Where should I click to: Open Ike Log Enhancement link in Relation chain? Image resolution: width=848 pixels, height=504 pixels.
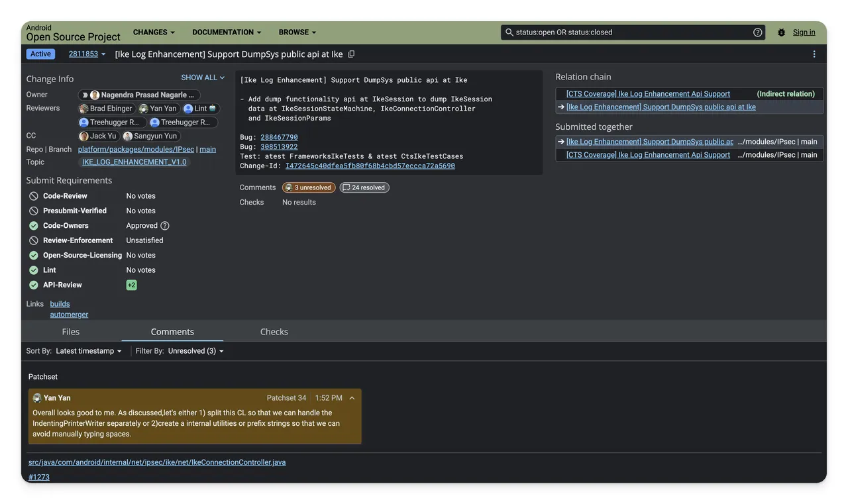pos(661,107)
